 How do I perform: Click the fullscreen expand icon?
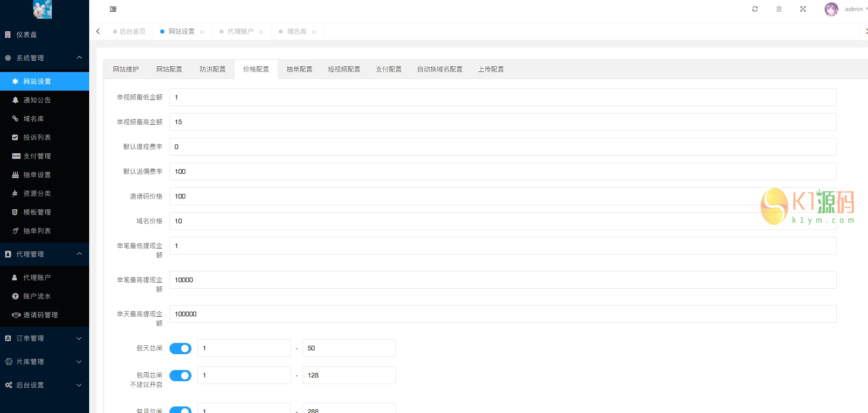pos(803,9)
